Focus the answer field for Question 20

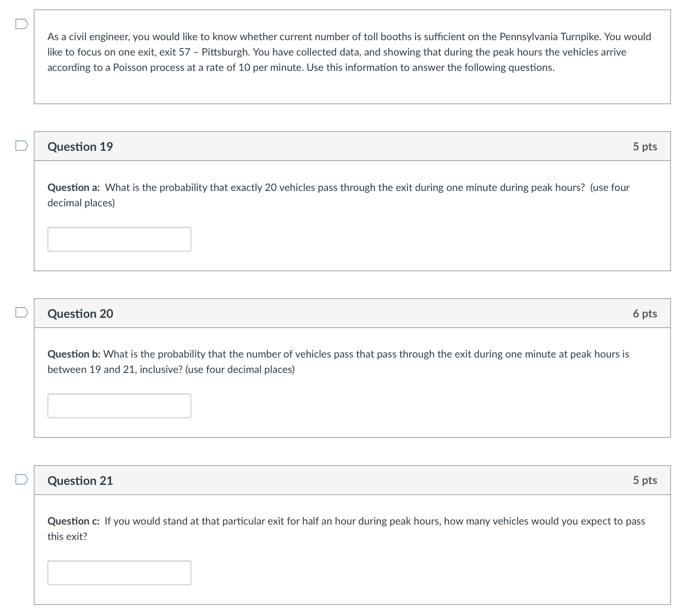(x=119, y=406)
